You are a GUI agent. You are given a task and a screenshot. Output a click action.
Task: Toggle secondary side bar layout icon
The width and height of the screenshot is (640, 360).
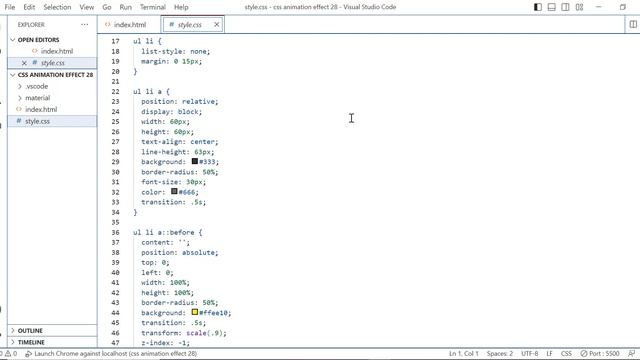[565, 7]
